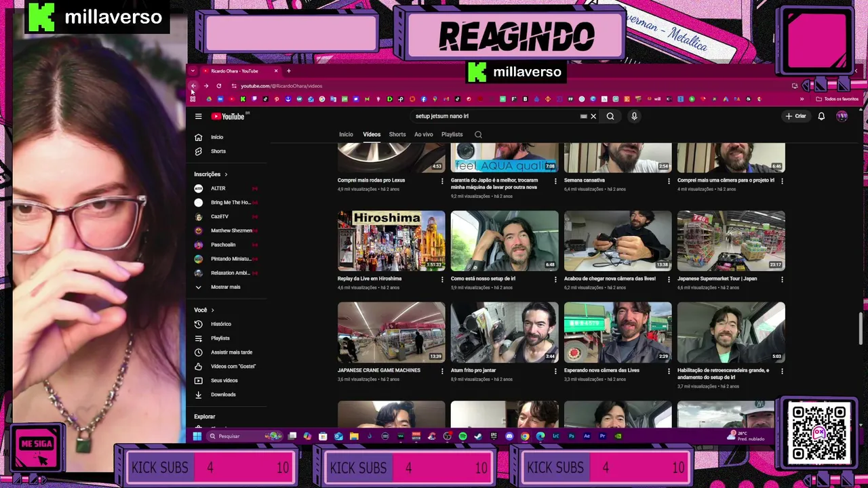Screen dimensions: 868x488
Task: Open the weather widget in taskbar
Action: pos(747,436)
